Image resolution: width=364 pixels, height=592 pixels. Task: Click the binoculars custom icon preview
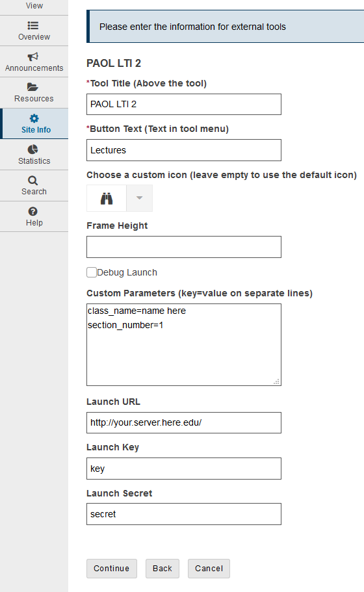coord(107,198)
